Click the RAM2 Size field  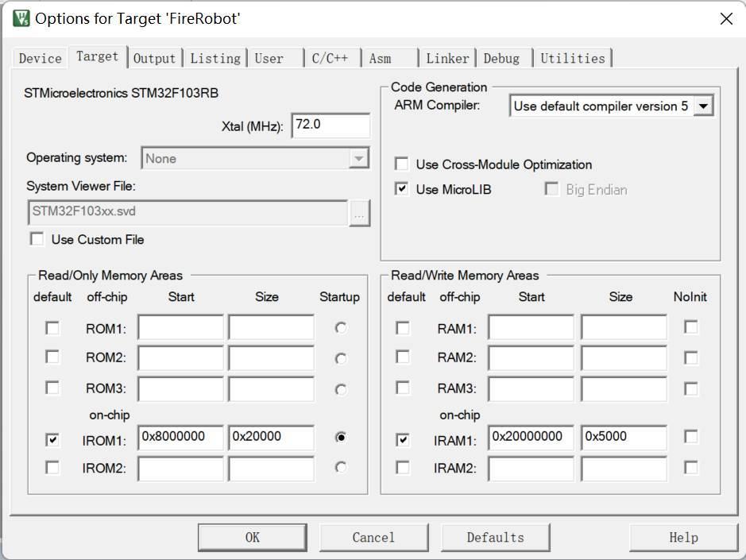(624, 357)
